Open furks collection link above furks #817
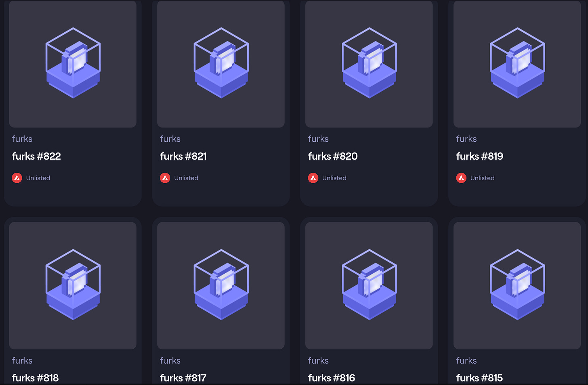 click(x=170, y=360)
